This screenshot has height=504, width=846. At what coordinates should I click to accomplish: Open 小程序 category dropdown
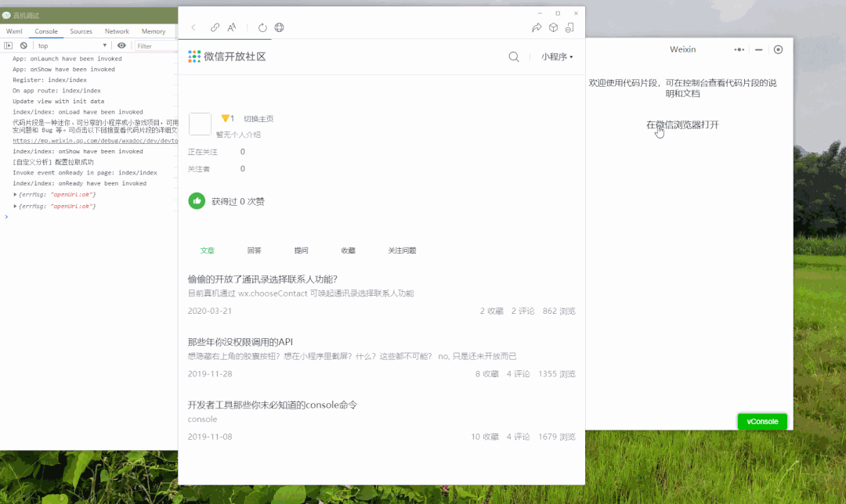(557, 56)
